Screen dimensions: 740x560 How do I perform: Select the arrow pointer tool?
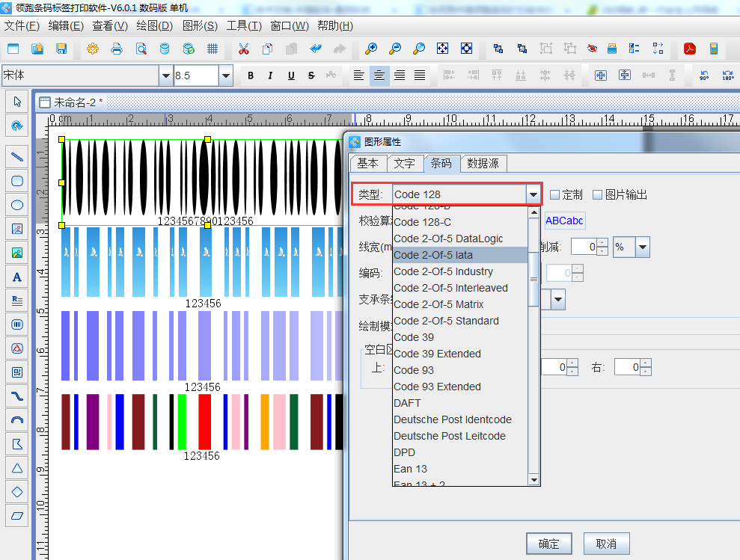17,102
